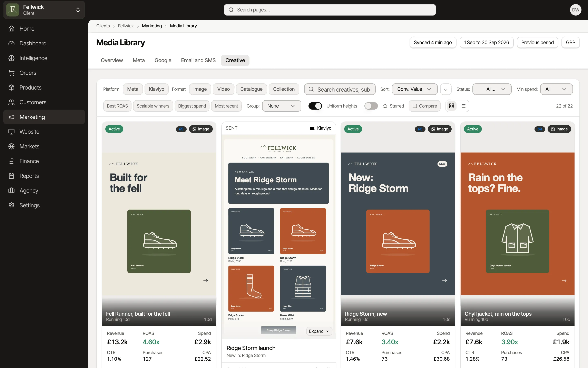Switch to the Google tab
Viewport: 588px width, 368px height.
click(163, 60)
